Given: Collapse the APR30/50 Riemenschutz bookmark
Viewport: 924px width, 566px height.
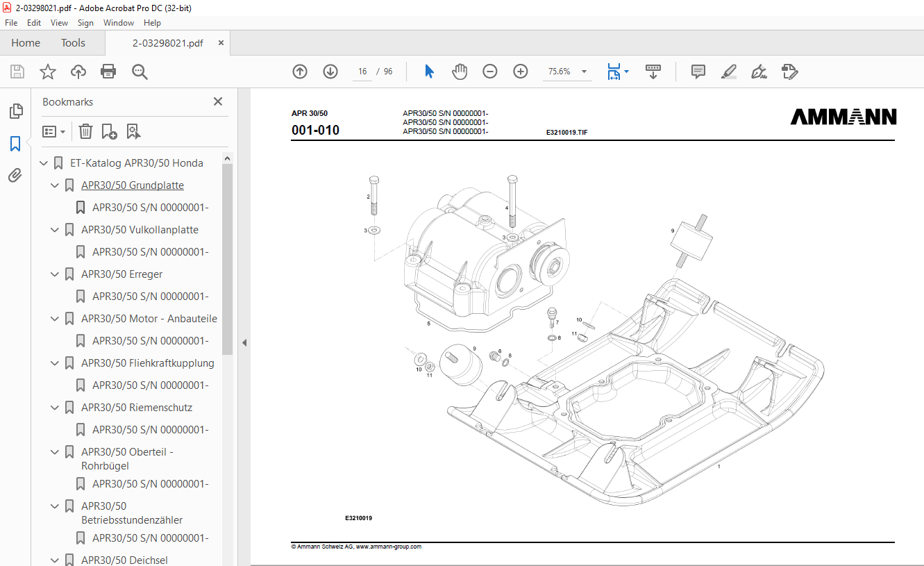Looking at the screenshot, I should coord(55,408).
